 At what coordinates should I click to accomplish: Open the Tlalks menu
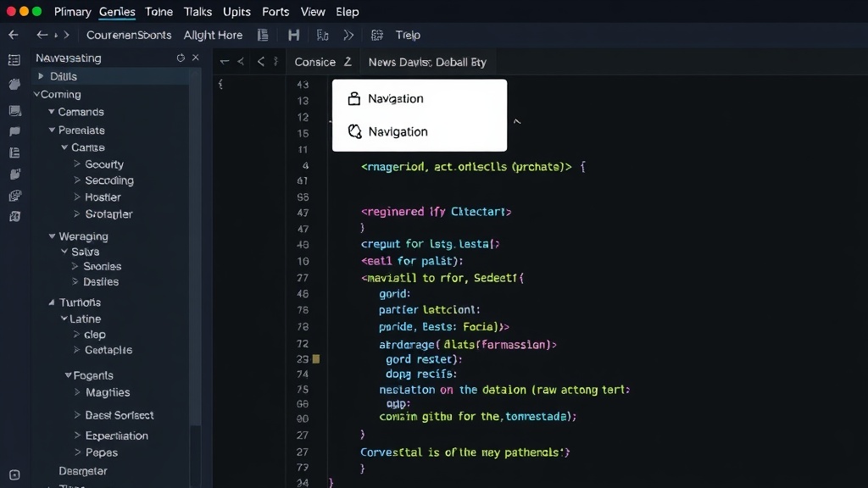click(x=198, y=12)
